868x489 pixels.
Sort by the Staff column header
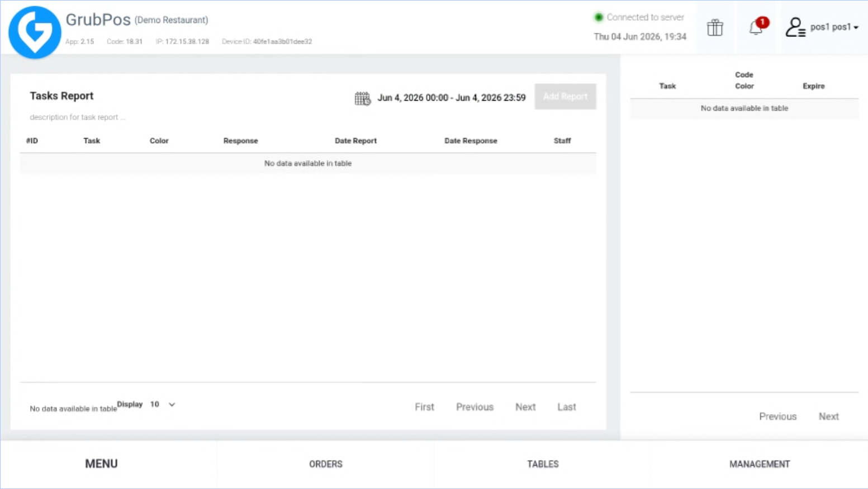562,141
